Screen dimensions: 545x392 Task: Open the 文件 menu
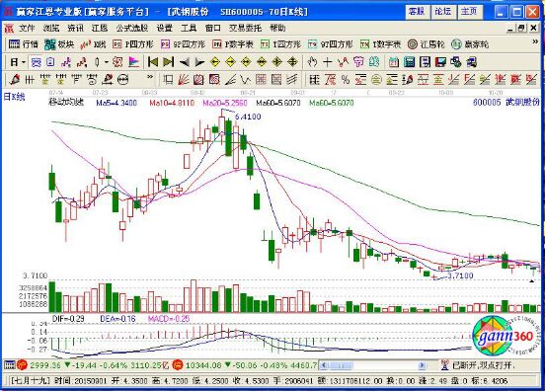27,29
